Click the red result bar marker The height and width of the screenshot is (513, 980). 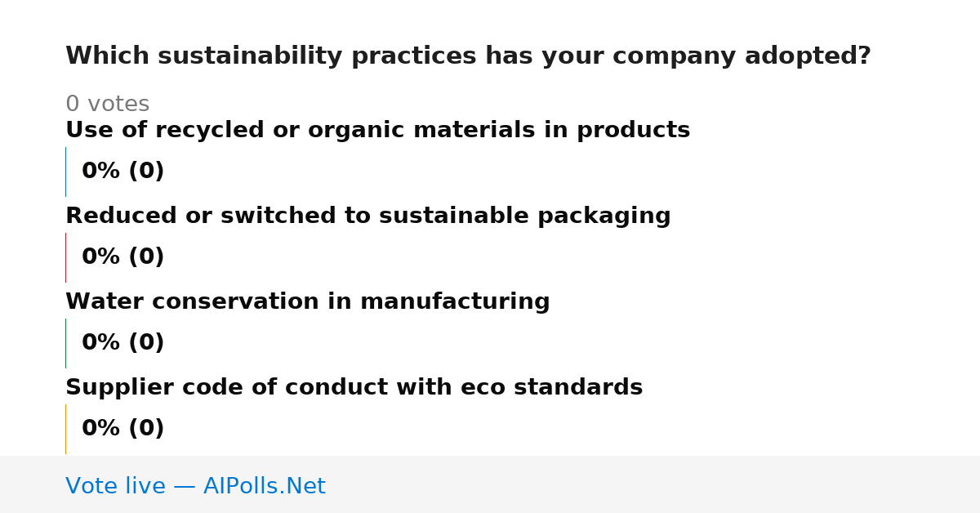tap(65, 257)
